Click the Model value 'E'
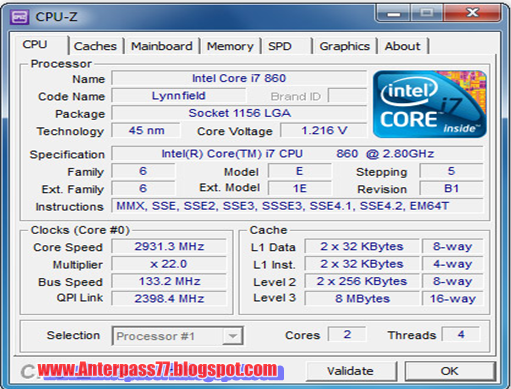The width and height of the screenshot is (511, 389). pyautogui.click(x=300, y=171)
